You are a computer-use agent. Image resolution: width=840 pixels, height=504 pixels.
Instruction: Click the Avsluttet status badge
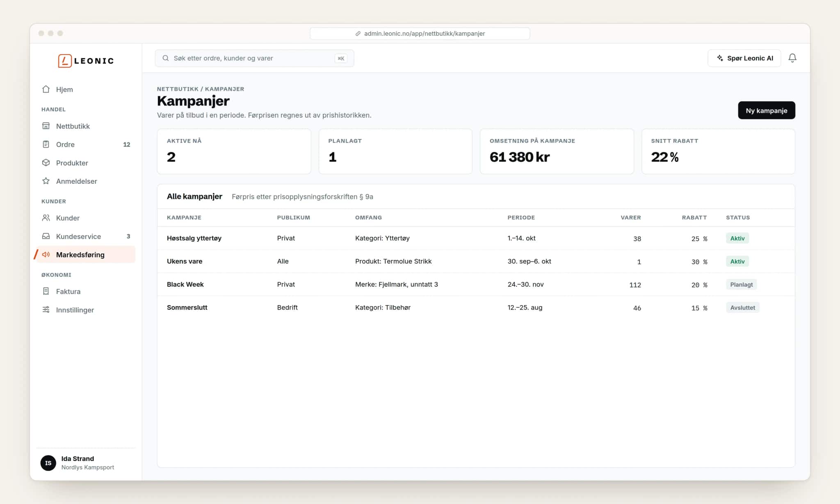[x=742, y=308]
